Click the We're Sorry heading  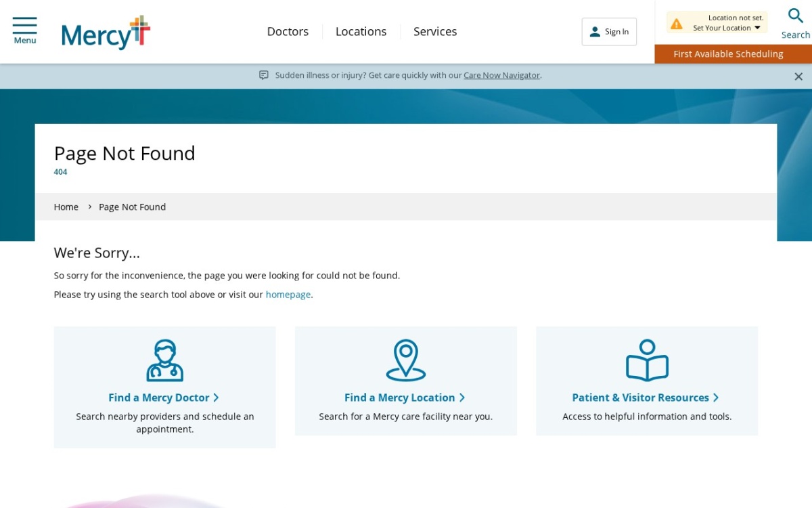coord(97,253)
